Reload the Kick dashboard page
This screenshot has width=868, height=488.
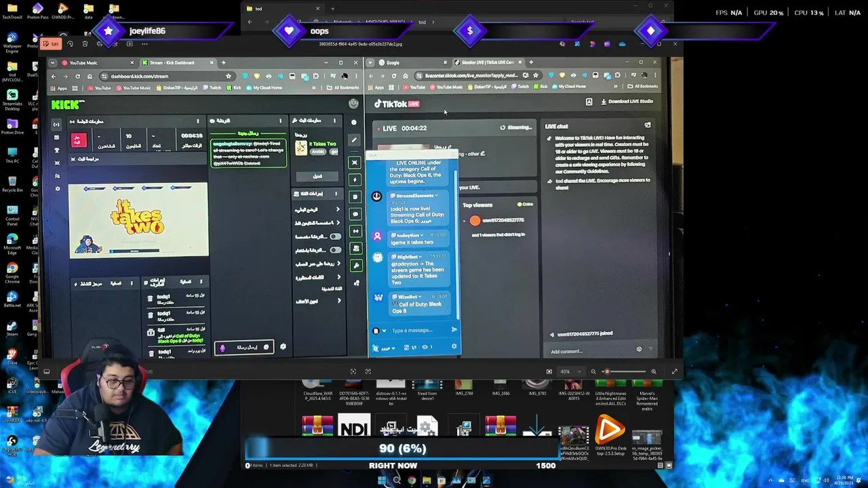click(77, 76)
